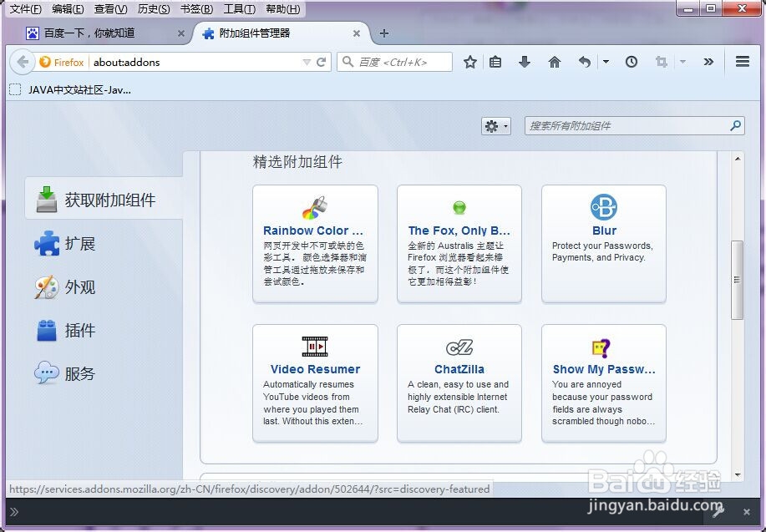The image size is (766, 532).
Task: Open the 历史(S) menu
Action: [x=154, y=9]
